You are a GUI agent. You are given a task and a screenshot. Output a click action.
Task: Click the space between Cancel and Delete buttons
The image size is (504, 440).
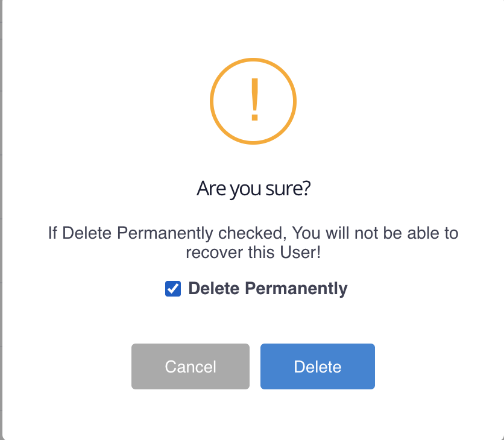pos(255,366)
